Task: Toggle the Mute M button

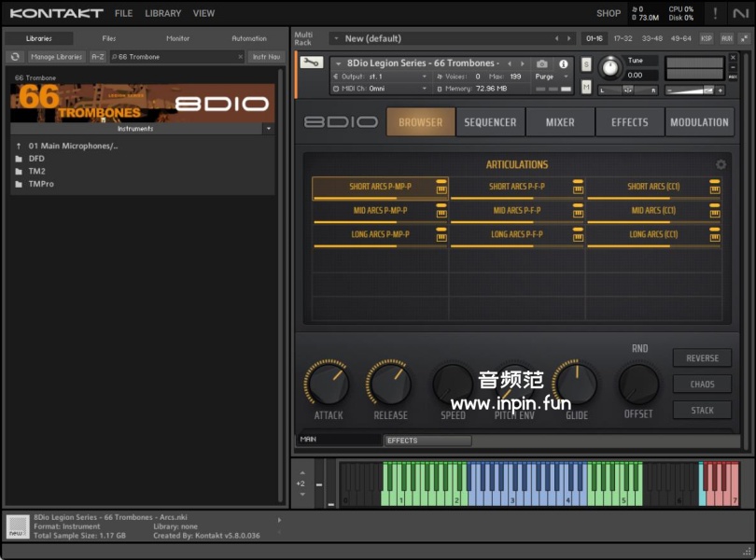Action: coord(586,87)
